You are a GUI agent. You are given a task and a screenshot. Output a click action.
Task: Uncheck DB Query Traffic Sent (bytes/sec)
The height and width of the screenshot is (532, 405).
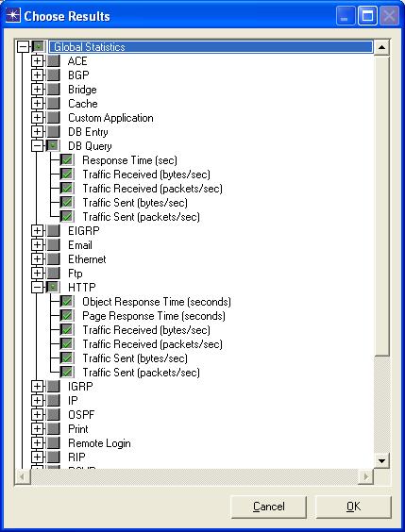pyautogui.click(x=67, y=203)
